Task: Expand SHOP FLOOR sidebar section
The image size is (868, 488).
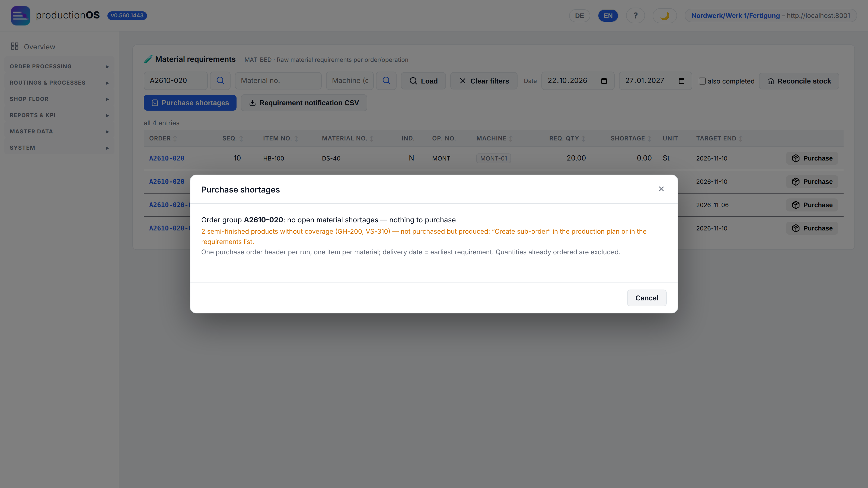Action: [59, 99]
